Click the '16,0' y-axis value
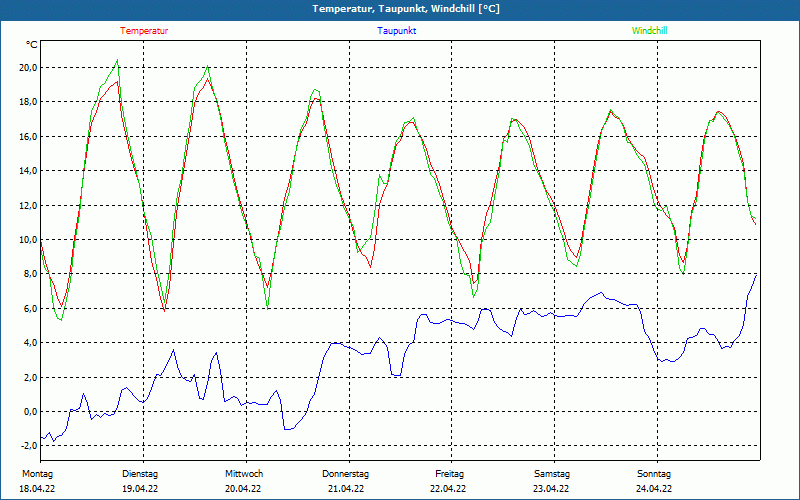Screen dimensions: 800x500 pos(27,136)
